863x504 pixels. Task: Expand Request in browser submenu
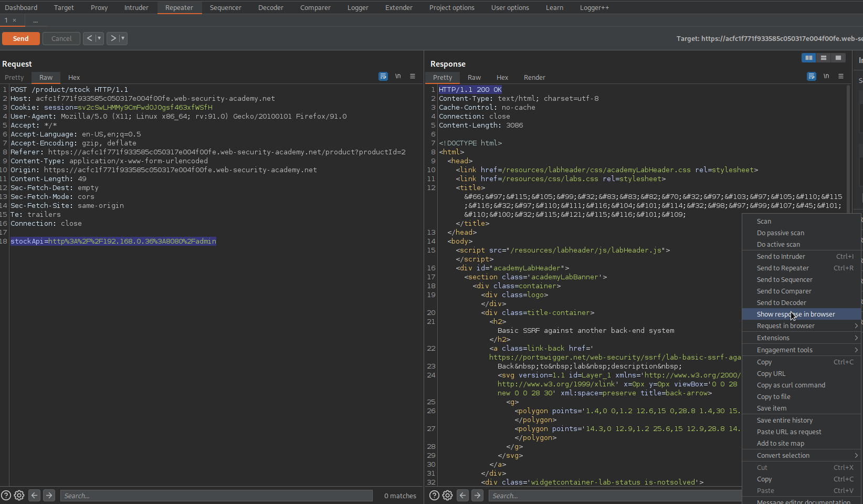pos(801,326)
